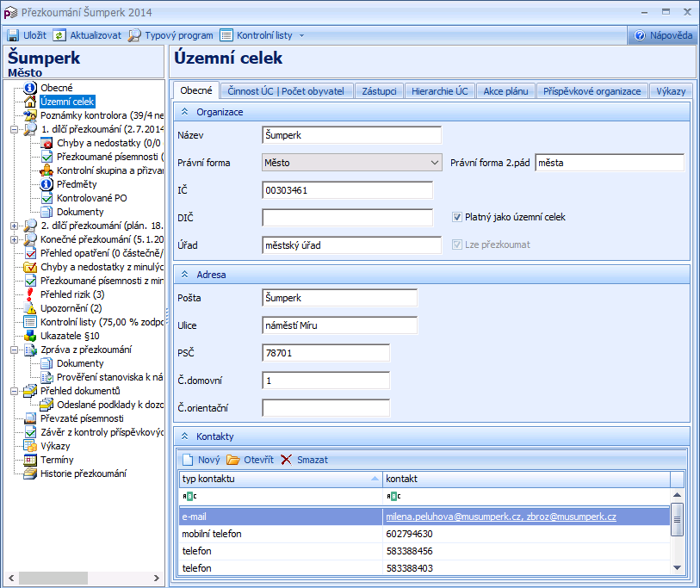This screenshot has width=700, height=588.
Task: Collapse the Kontakty section
Action: [184, 436]
